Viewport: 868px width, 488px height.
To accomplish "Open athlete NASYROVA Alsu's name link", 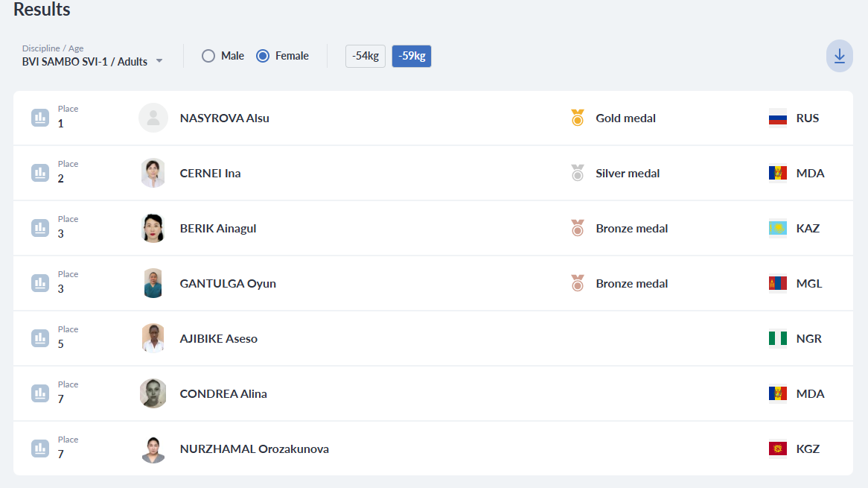I will 224,118.
